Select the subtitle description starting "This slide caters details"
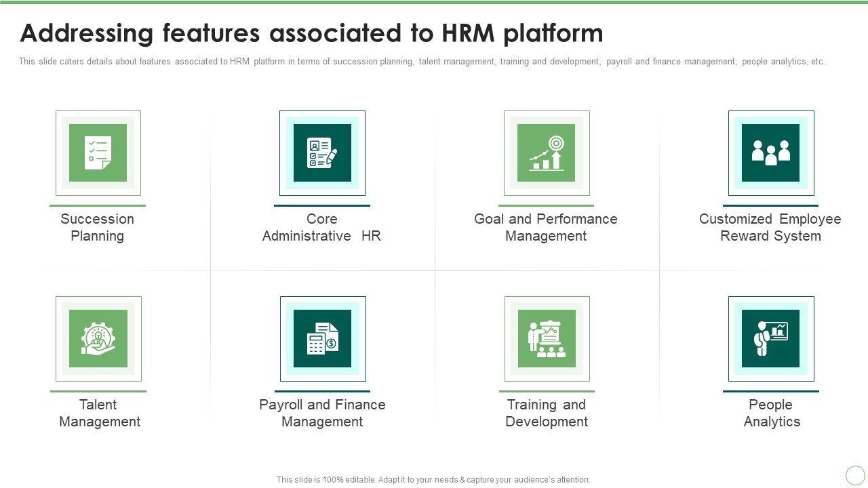 pyautogui.click(x=422, y=62)
